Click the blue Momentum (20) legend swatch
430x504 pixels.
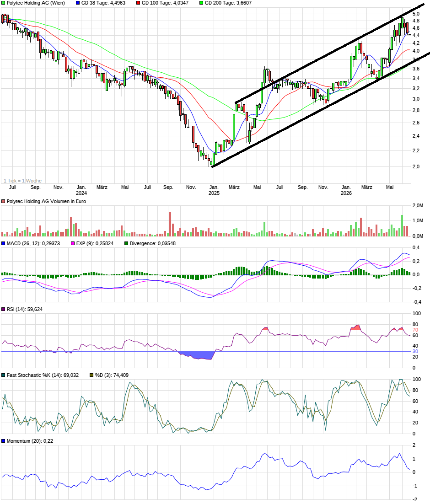3,441
